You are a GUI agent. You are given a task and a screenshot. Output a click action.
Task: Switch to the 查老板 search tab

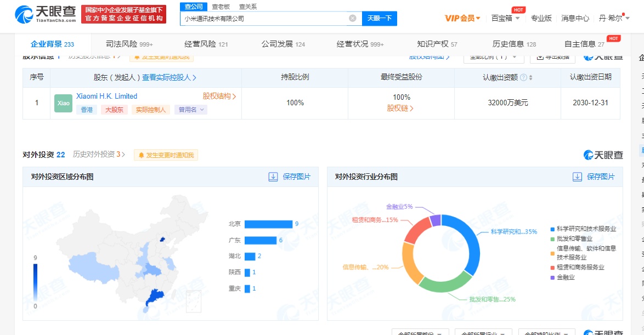tap(221, 7)
